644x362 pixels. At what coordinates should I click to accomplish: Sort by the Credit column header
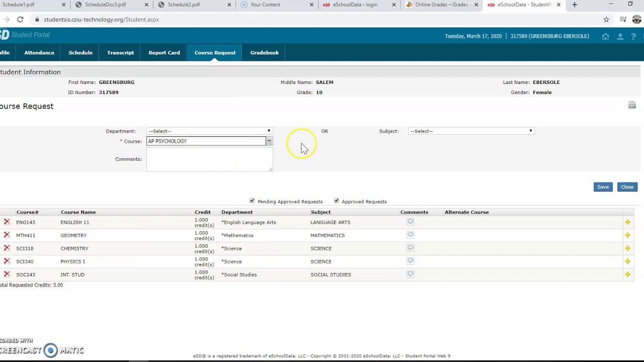(203, 212)
